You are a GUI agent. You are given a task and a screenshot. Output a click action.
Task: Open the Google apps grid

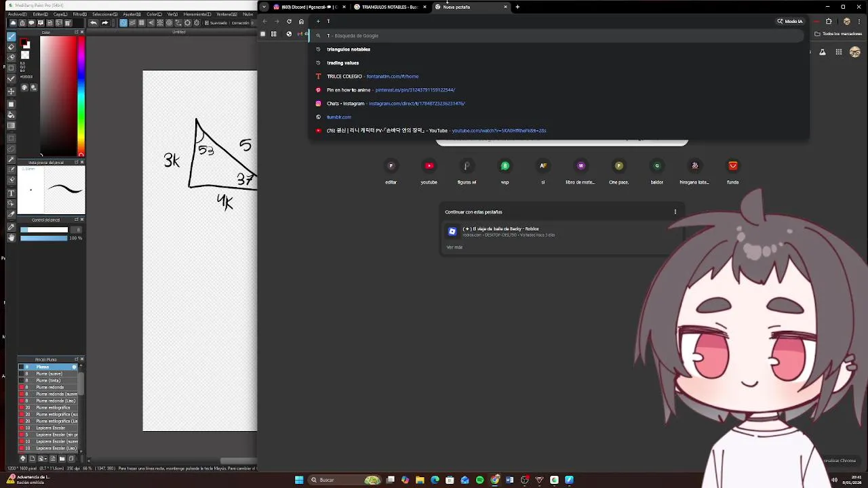tap(839, 52)
